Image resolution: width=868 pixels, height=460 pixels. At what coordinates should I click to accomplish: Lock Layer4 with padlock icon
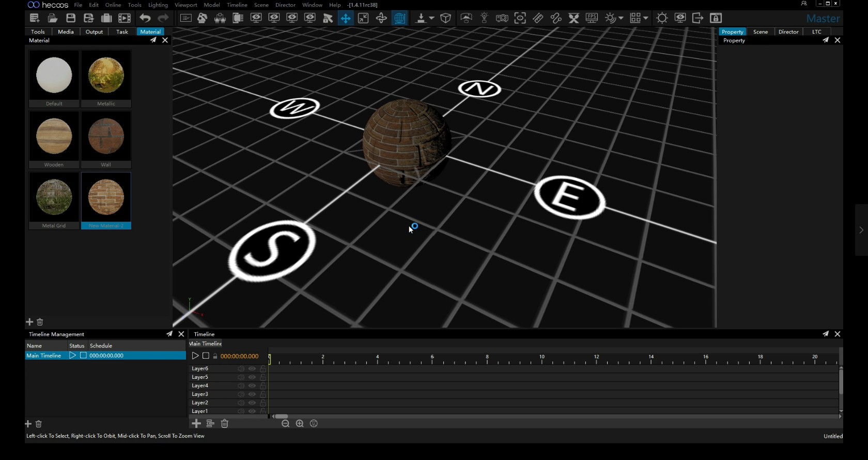tap(263, 386)
